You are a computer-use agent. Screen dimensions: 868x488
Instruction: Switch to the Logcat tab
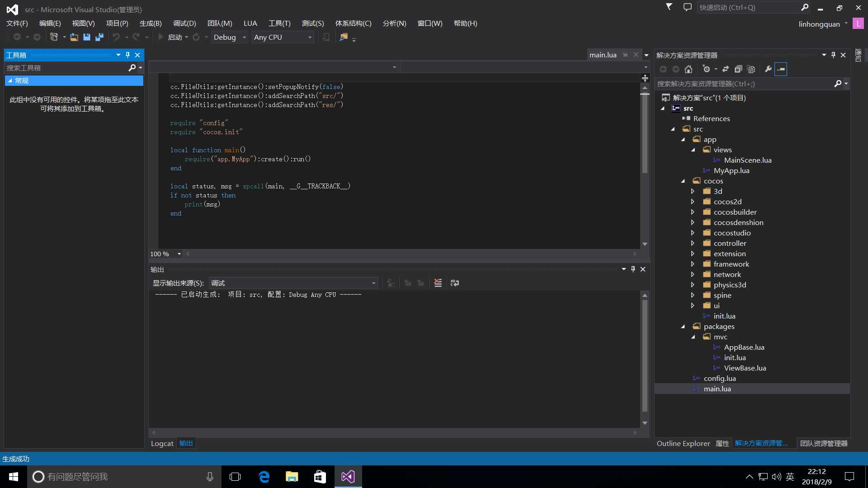(x=162, y=443)
